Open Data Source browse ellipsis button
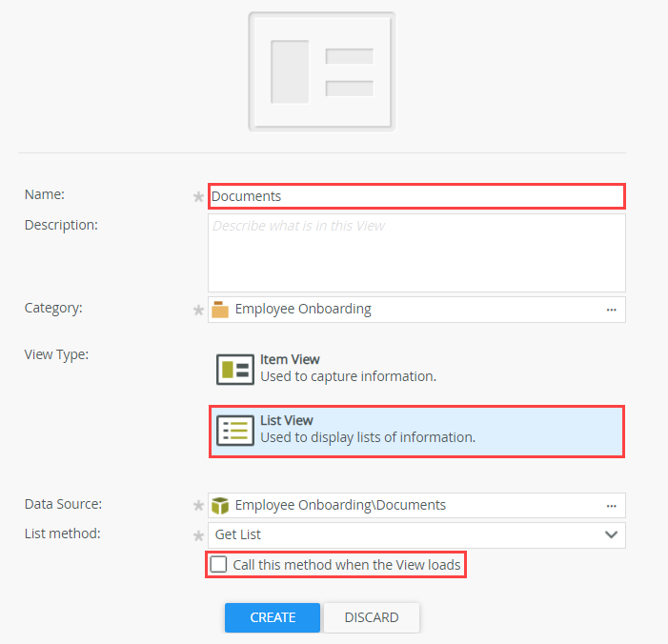668x644 pixels. pyautogui.click(x=611, y=506)
